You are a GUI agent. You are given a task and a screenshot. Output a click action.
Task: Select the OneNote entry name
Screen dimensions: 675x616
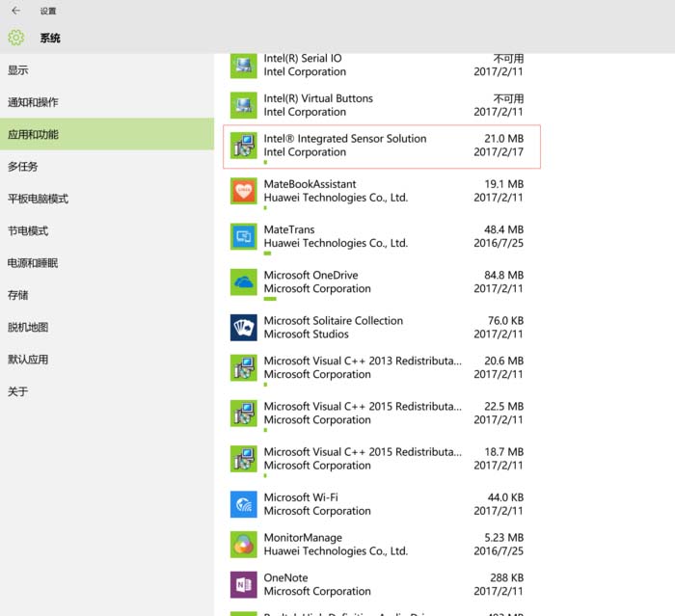click(x=285, y=577)
